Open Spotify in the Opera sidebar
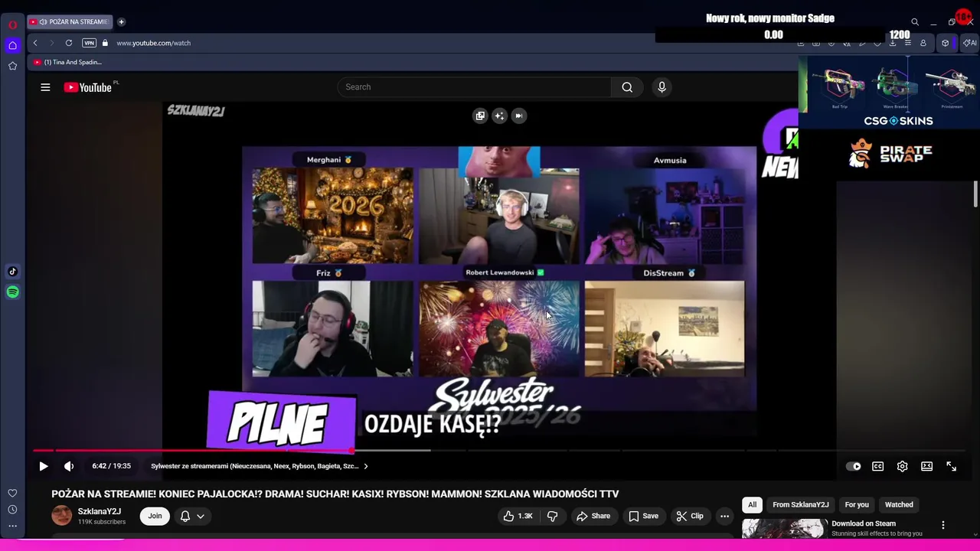Image resolution: width=980 pixels, height=551 pixels. click(x=12, y=292)
